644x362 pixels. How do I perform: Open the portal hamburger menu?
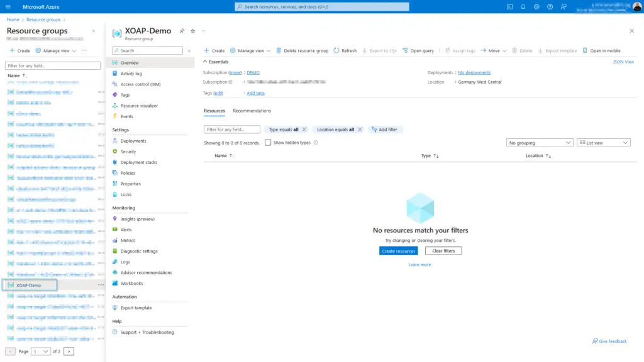click(8, 6)
